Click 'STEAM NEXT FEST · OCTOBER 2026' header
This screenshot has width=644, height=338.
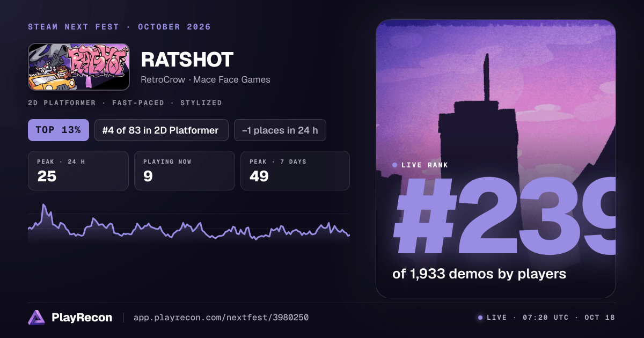click(120, 27)
